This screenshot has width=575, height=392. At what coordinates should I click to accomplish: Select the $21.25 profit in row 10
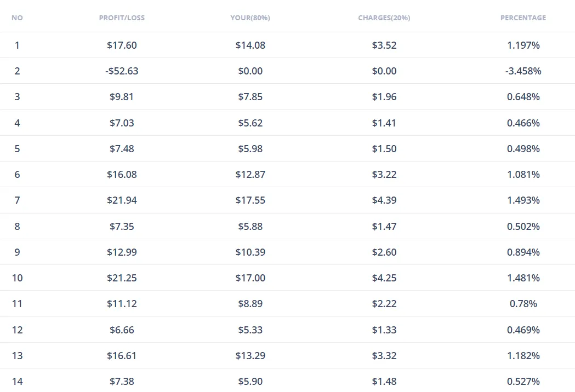pos(122,278)
